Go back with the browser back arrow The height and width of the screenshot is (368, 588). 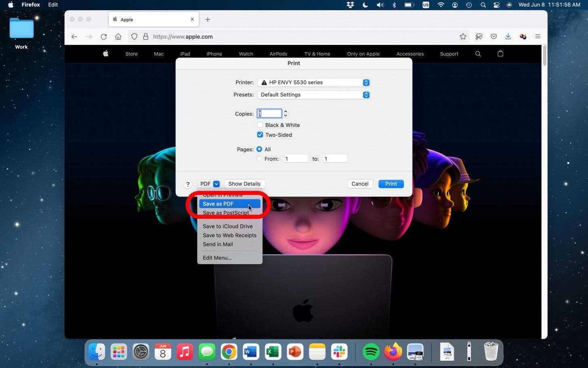point(74,36)
